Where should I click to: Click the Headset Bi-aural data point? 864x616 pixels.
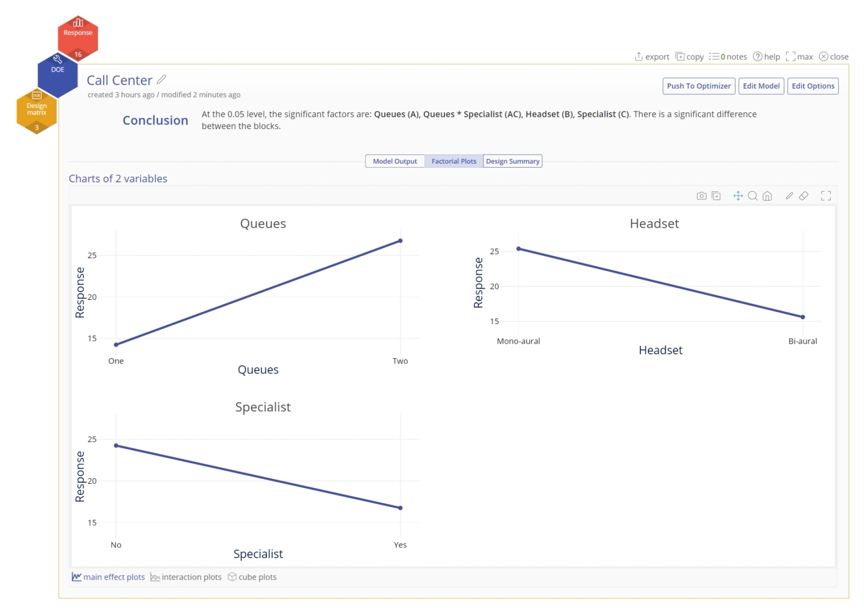(x=803, y=317)
